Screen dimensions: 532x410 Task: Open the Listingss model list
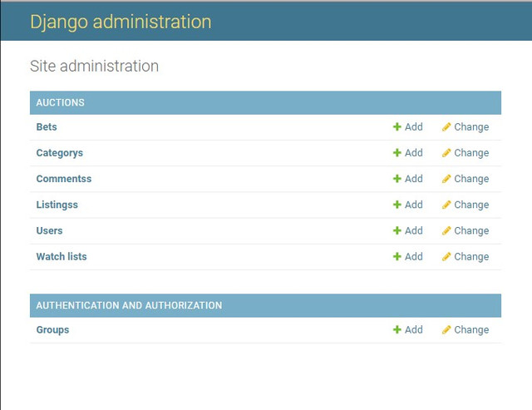57,205
